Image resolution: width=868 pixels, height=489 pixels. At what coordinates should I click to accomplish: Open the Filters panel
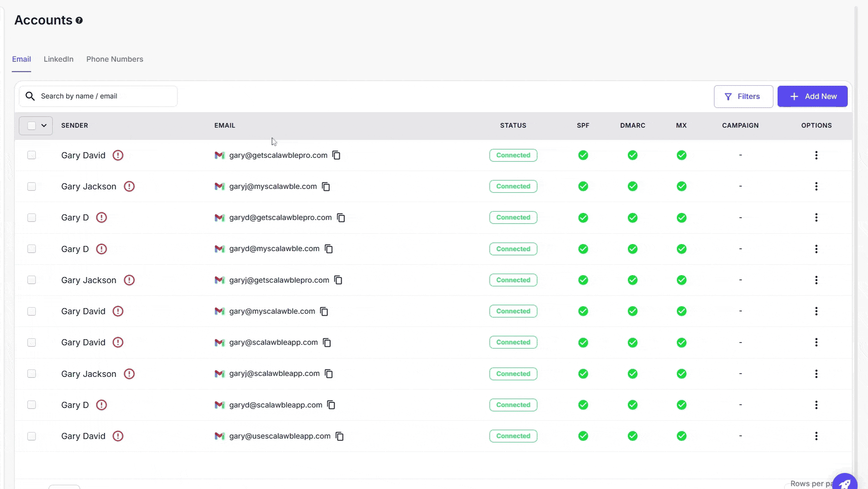743,97
